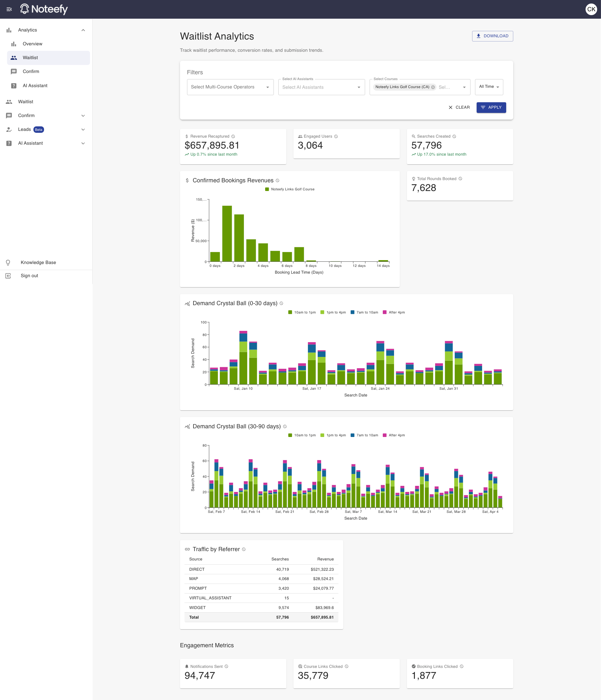The image size is (601, 700).
Task: Toggle Noteefy Links Golf Course legend series
Action: point(290,189)
